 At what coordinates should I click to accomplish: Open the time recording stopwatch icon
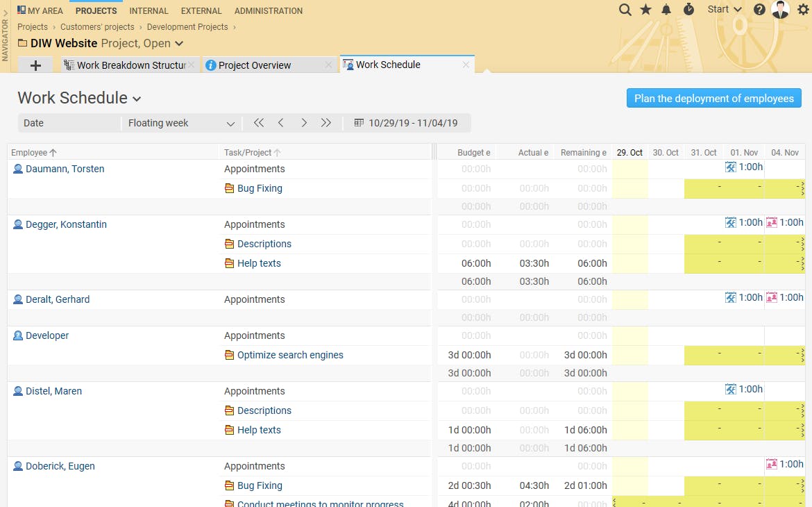click(688, 9)
